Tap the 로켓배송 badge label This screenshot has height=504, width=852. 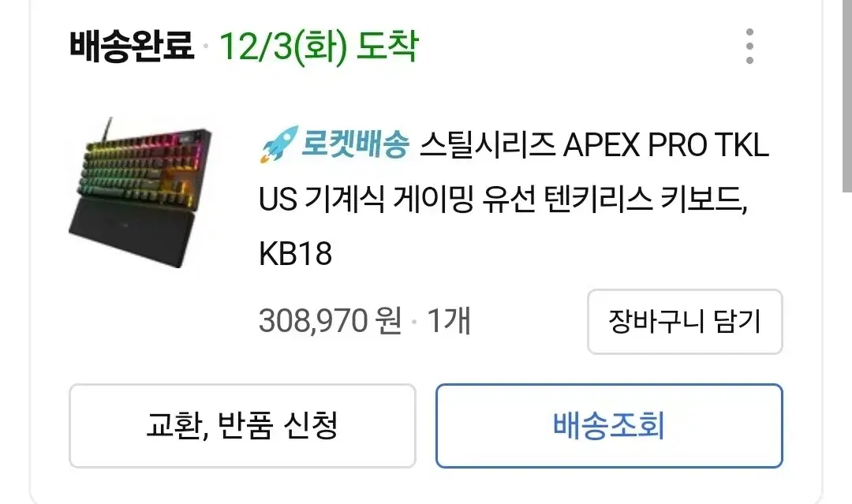pyautogui.click(x=355, y=144)
